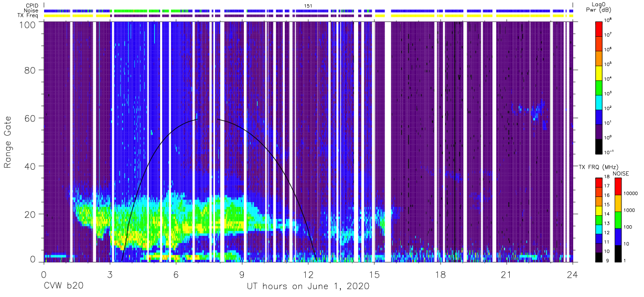Pick the red segment of NOISE color bar
Viewport: 644px width, 297px height.
[618, 186]
